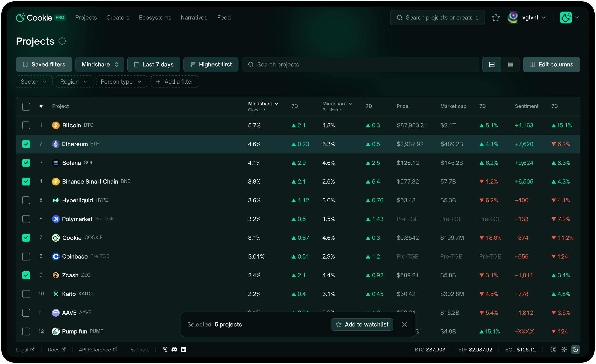
Task: Check the Hyperliquid row checkbox
Action: click(26, 200)
